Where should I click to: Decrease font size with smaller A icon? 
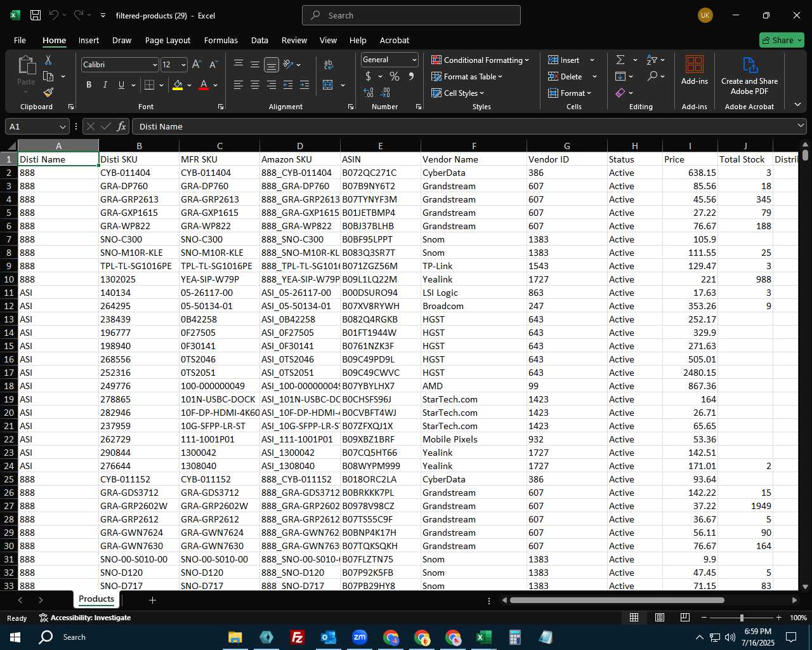[x=213, y=64]
